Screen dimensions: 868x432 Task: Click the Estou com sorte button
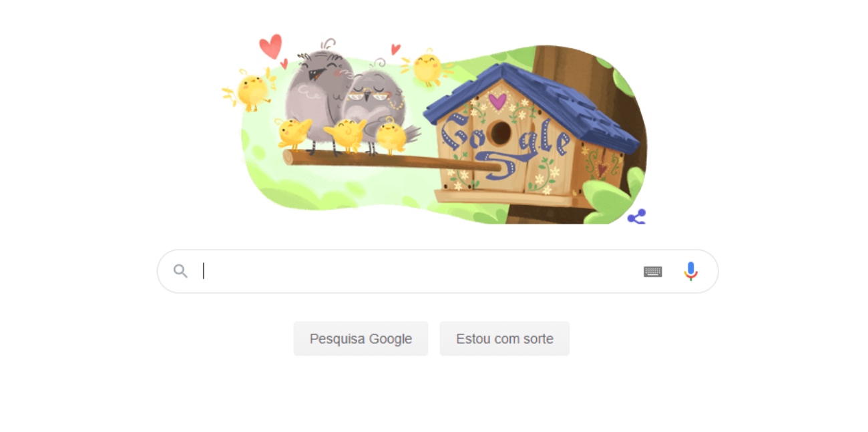(x=505, y=339)
